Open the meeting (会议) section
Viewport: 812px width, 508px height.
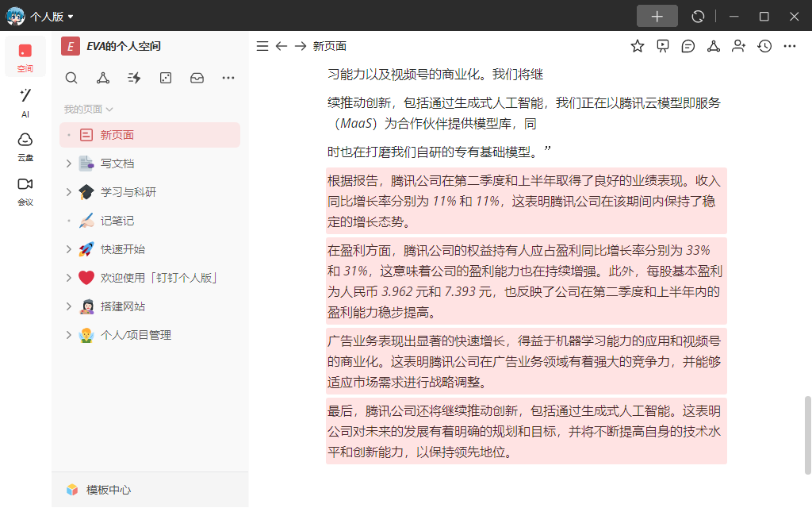coord(25,191)
